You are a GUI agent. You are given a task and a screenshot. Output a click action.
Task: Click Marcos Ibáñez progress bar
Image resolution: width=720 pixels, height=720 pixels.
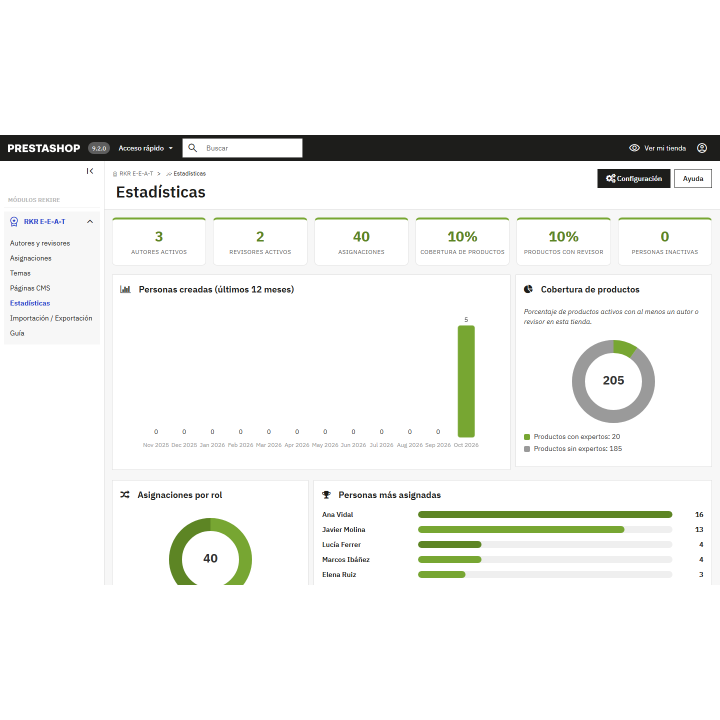click(545, 559)
